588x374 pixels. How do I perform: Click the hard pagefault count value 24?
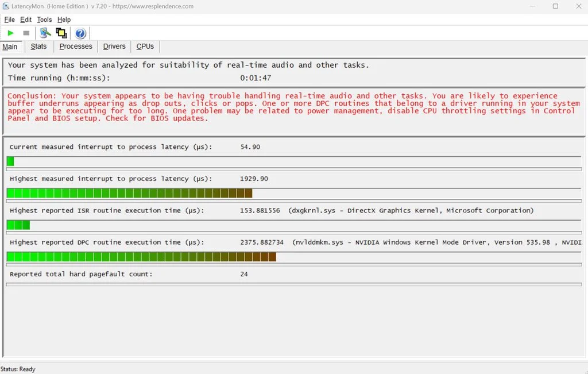244,274
